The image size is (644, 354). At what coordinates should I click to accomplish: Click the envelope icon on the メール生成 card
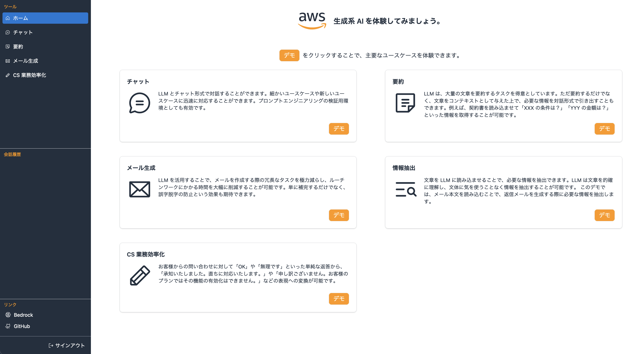(139, 189)
